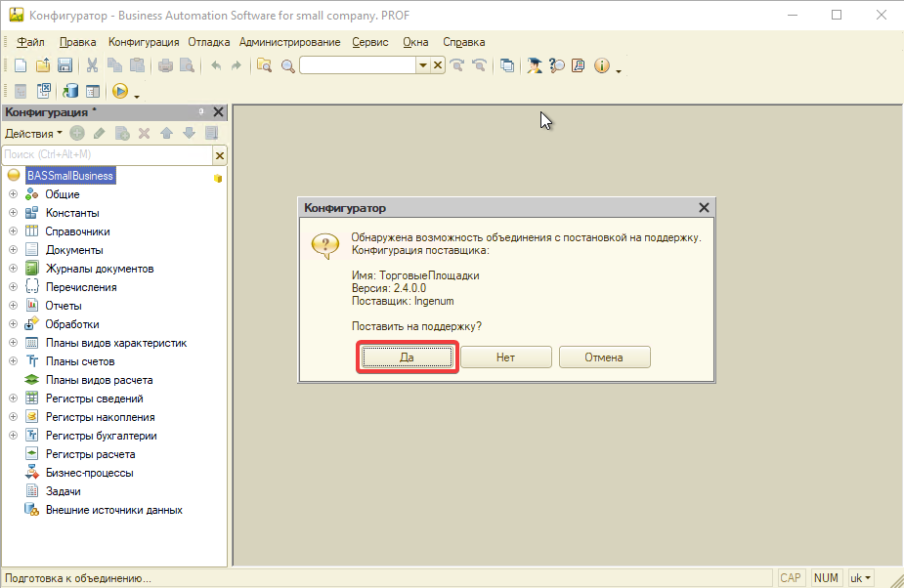
Task: Click the Update database configuration cylinder icon
Action: [70, 91]
